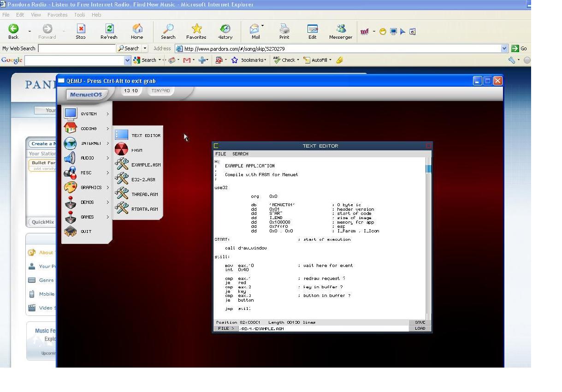Viewport: 562px width, 392px height.
Task: Open TEXT EDITOR icon in Coding submenu
Action: [122, 135]
